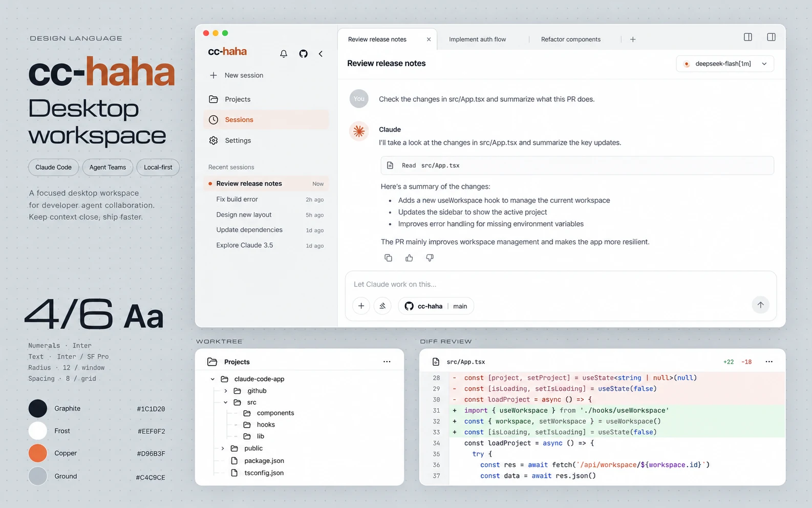The image size is (812, 508).
Task: Open notifications bell icon
Action: (x=284, y=54)
